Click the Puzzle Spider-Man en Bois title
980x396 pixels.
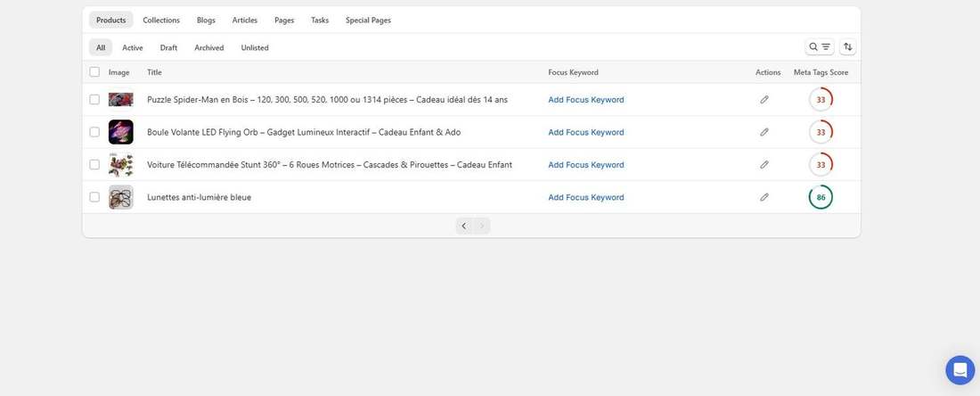[328, 100]
